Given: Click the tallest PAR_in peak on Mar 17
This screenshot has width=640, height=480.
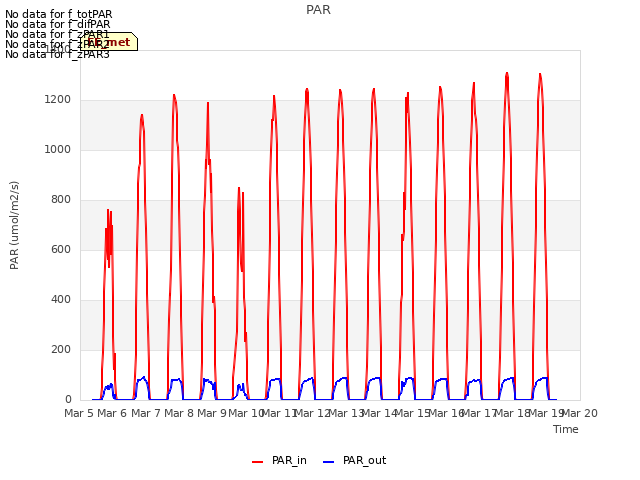Looking at the screenshot, I should [x=507, y=73].
